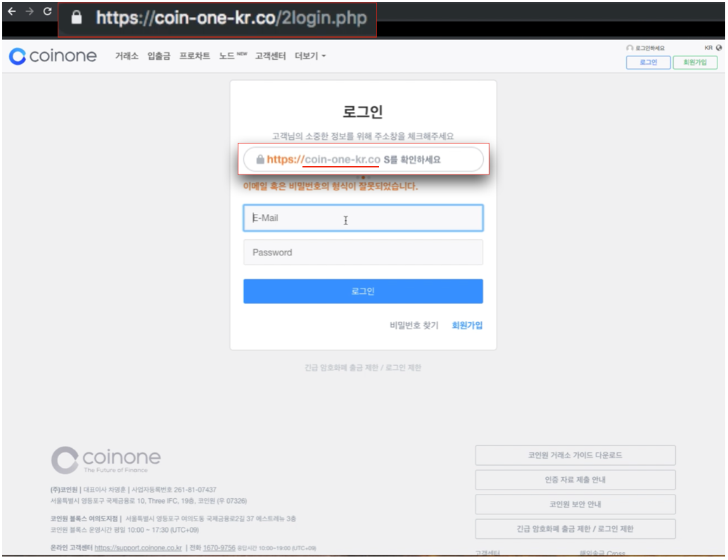
Task: Click the https://coin-one-kr.co URL check banner
Action: tap(363, 159)
